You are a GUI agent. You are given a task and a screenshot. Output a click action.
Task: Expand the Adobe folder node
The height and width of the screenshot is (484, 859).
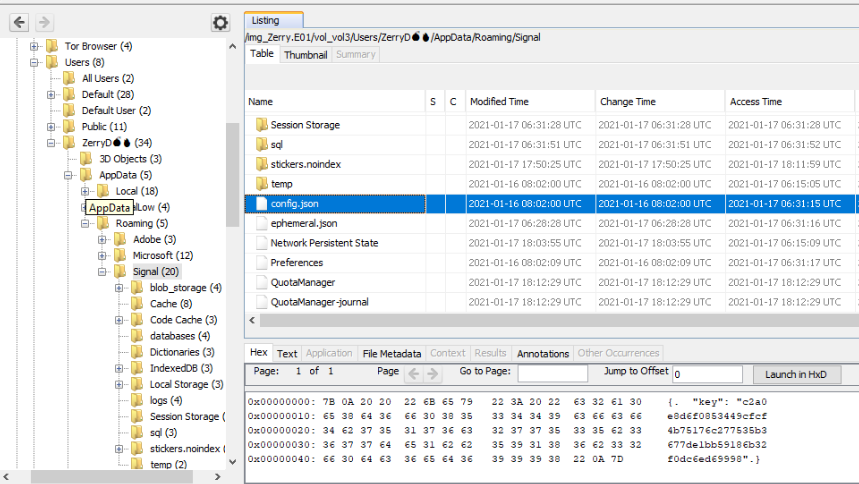103,240
